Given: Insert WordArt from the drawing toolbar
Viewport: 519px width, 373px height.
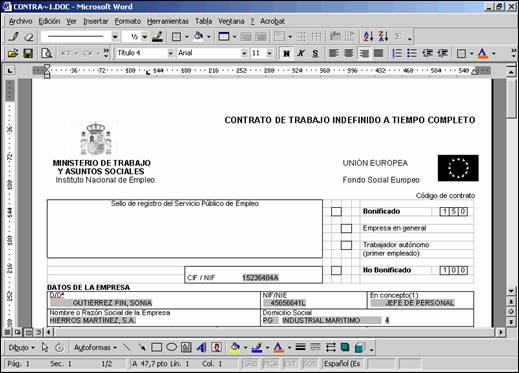Looking at the screenshot, I should (201, 348).
